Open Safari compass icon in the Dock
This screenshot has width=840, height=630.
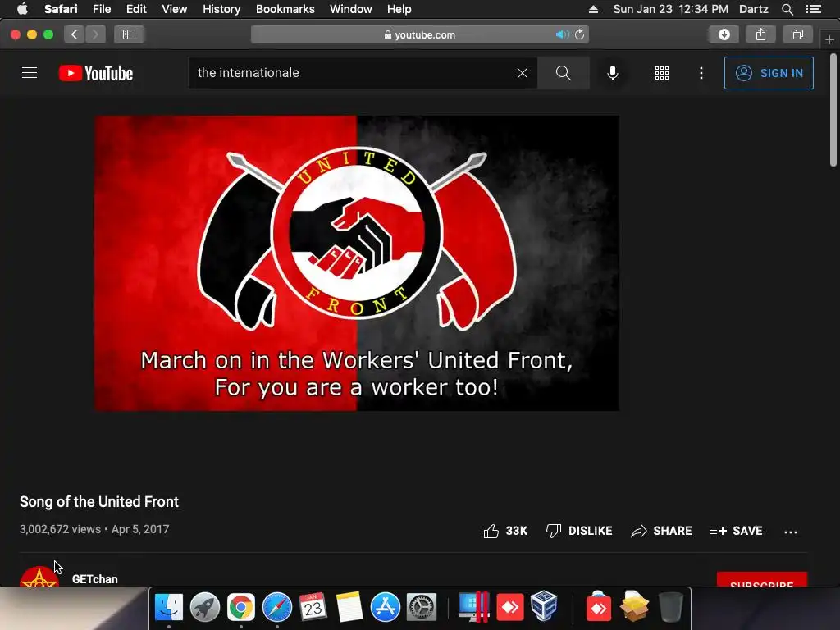pos(277,607)
